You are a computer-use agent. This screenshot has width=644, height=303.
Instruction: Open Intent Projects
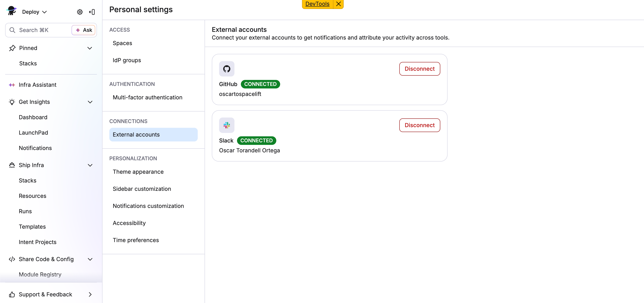(38, 242)
